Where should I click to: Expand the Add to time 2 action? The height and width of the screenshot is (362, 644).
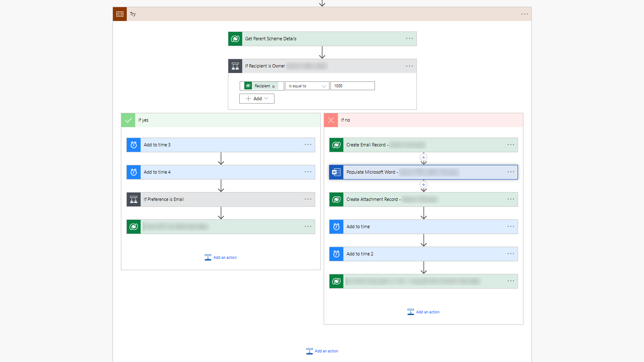point(423,254)
